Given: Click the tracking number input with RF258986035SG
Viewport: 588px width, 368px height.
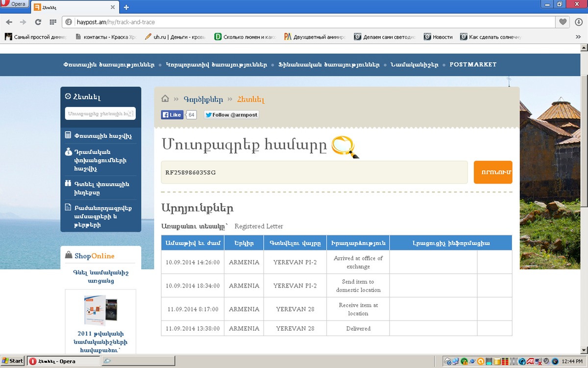Looking at the screenshot, I should click(314, 173).
